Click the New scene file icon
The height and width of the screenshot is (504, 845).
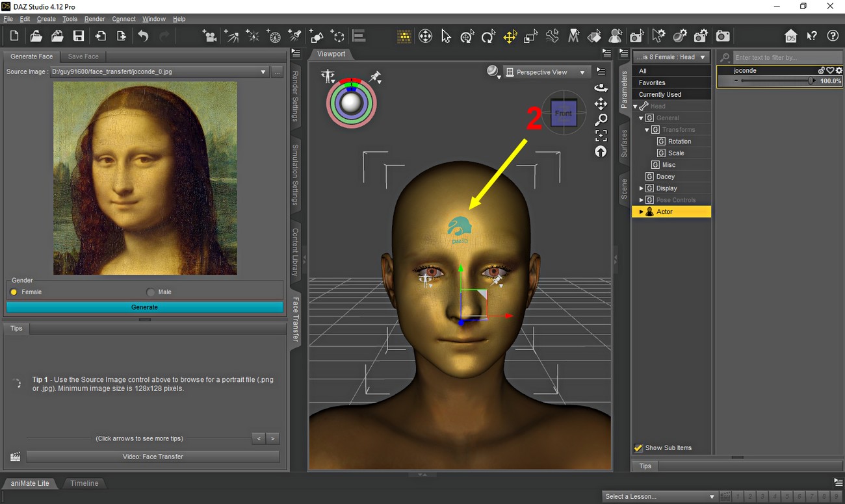(14, 36)
